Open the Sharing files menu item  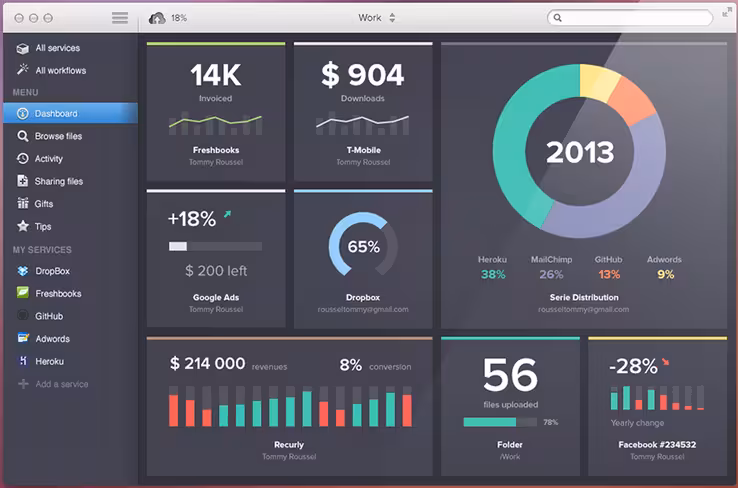pyautogui.click(x=71, y=181)
